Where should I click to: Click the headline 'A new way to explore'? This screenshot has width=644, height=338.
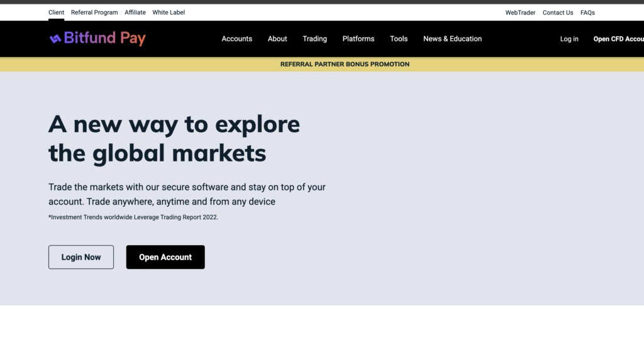click(174, 124)
